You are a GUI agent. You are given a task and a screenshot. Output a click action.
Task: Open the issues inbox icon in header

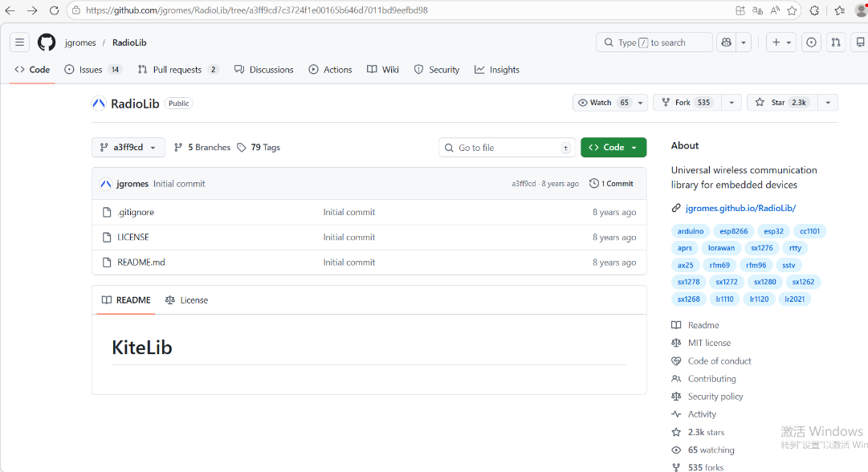811,43
